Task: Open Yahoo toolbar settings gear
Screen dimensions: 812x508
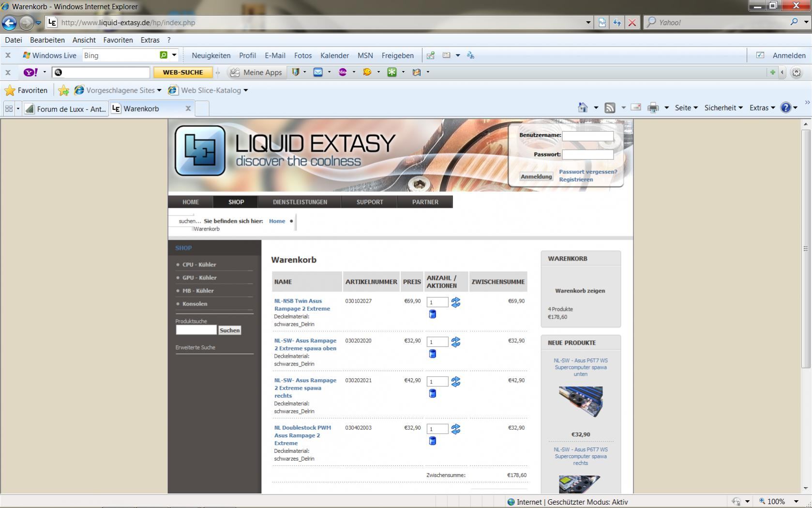Action: pyautogui.click(x=796, y=73)
